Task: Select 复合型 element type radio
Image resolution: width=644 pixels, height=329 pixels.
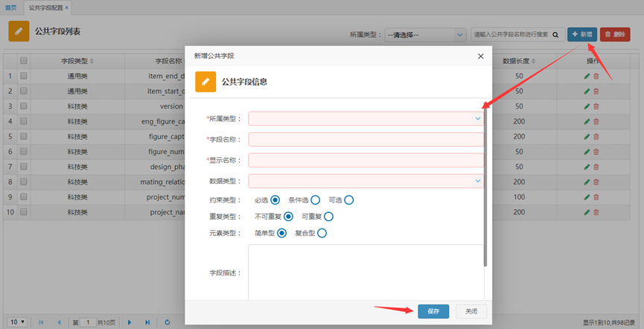Action: pyautogui.click(x=322, y=233)
